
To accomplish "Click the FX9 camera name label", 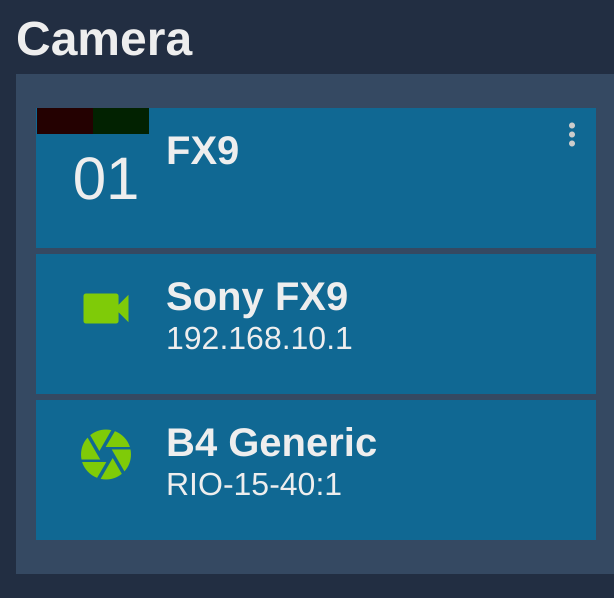I will pos(202,151).
